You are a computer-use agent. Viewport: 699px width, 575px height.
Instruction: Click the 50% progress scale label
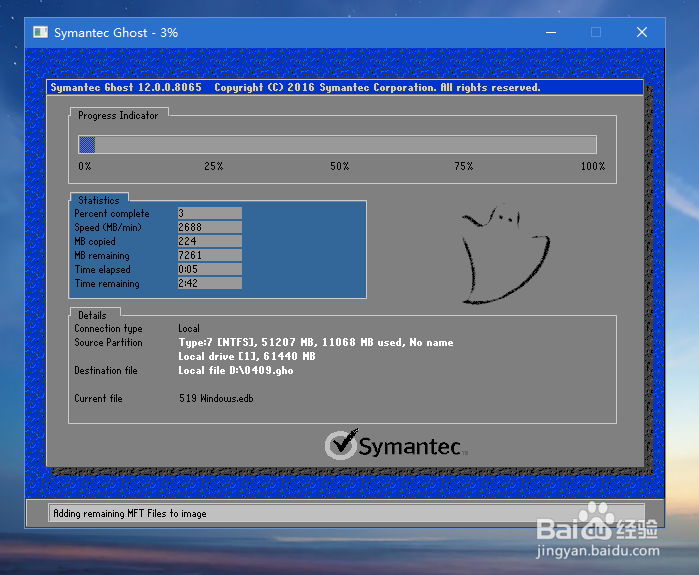pos(340,166)
